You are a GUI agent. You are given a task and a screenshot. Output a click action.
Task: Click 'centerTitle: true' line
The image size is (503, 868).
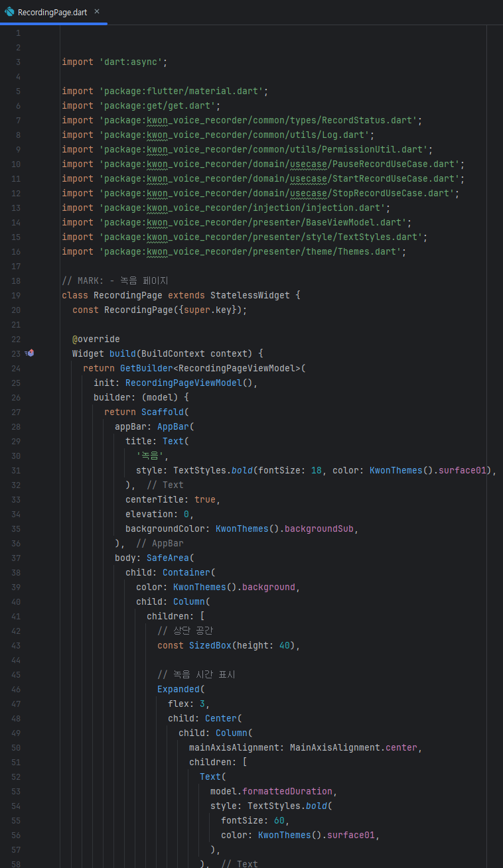click(x=173, y=499)
